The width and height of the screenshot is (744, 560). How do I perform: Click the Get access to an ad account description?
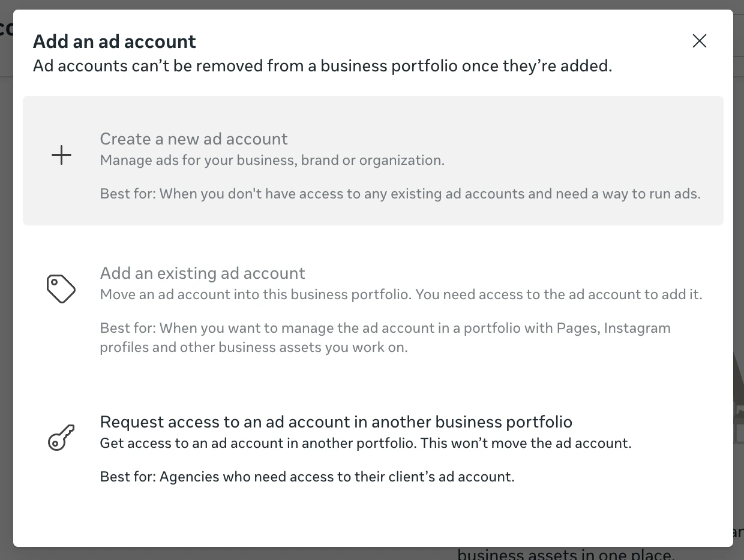[x=365, y=443]
